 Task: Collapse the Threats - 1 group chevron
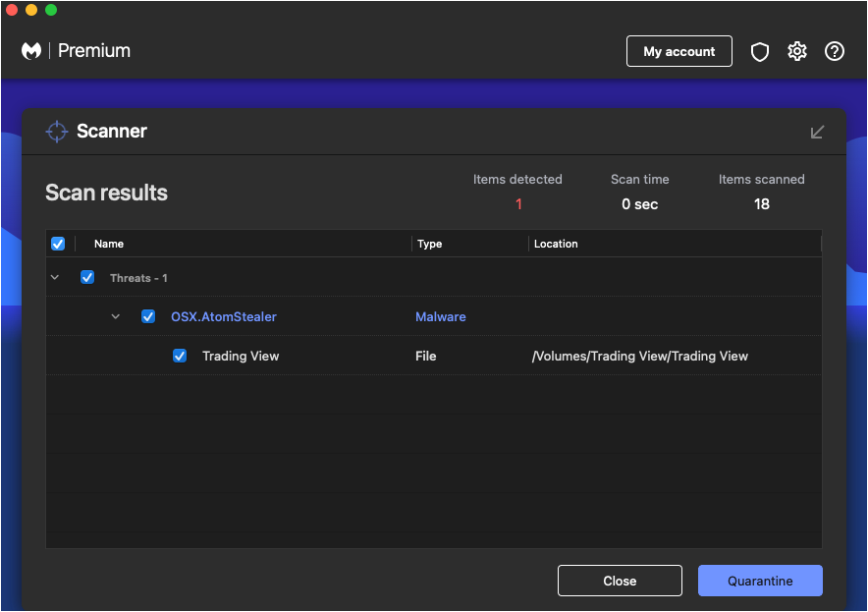(x=55, y=277)
